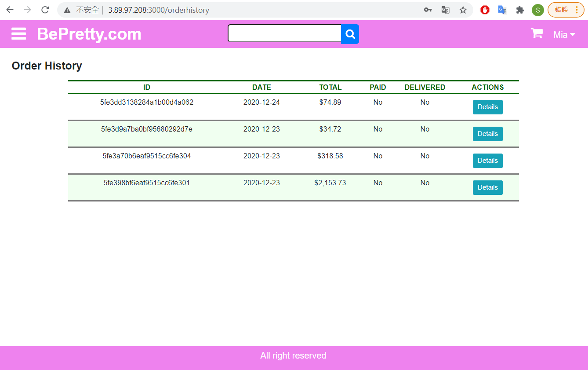588x370 pixels.
Task: Select order ID 5fe3d9a7ba0bf95680292d7e
Action: click(x=147, y=129)
